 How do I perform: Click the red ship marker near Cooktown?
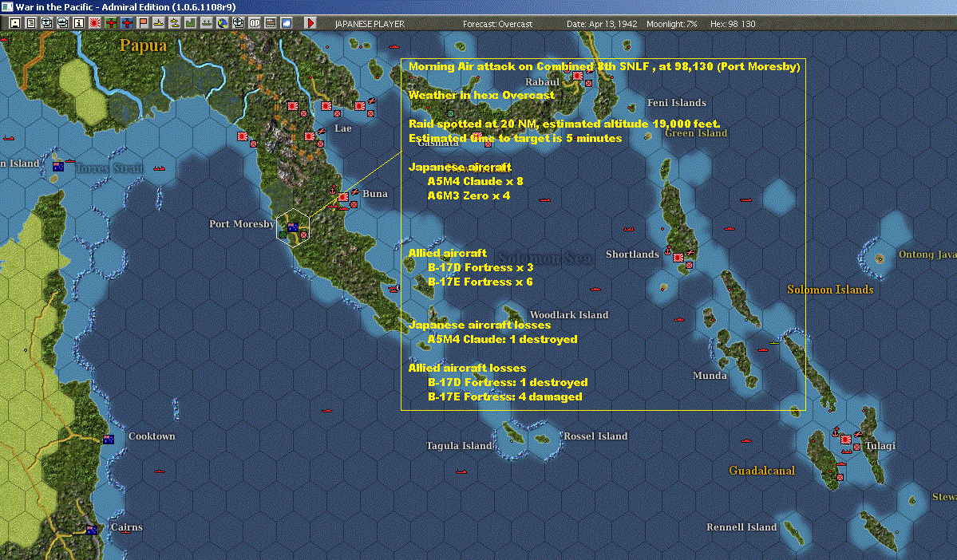[x=160, y=471]
